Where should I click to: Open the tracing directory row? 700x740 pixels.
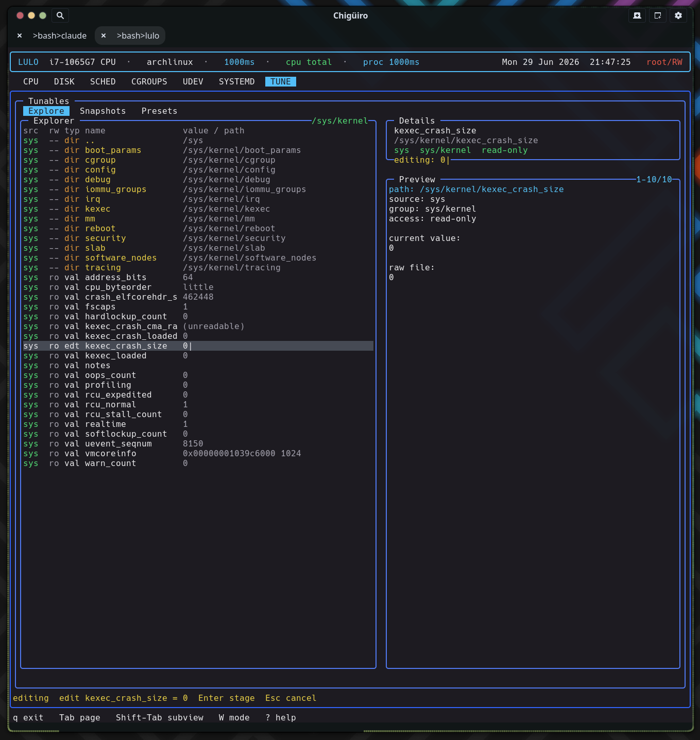(198, 268)
